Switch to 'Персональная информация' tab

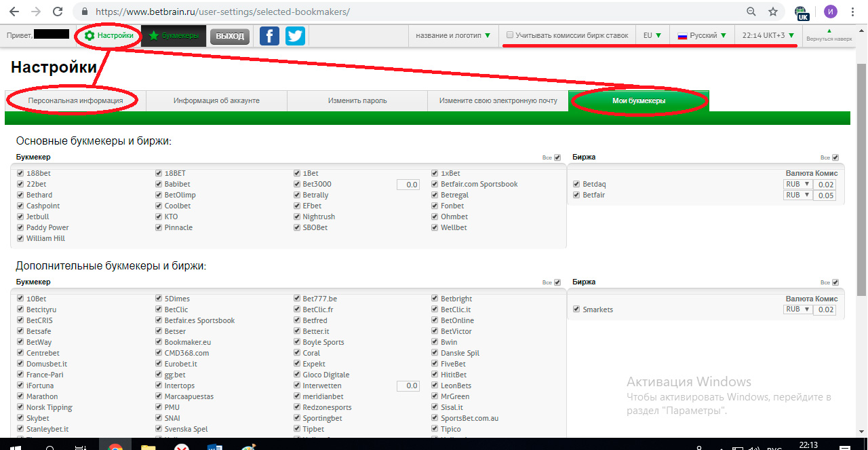point(75,100)
